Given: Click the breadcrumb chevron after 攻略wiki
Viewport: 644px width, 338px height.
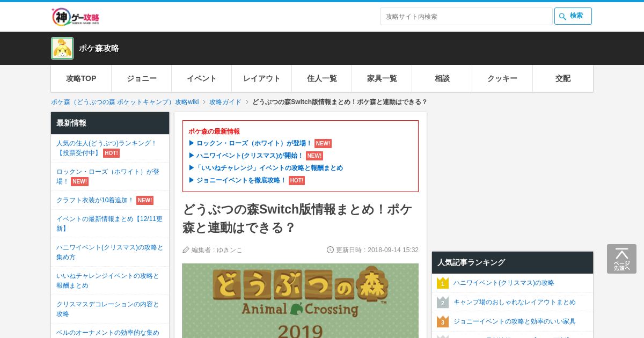Looking at the screenshot, I should (x=204, y=102).
